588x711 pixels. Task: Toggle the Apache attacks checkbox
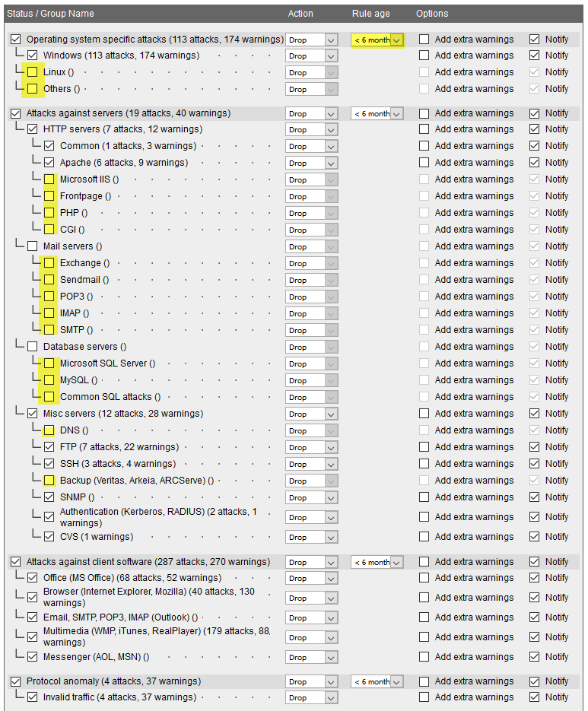pyautogui.click(x=49, y=162)
